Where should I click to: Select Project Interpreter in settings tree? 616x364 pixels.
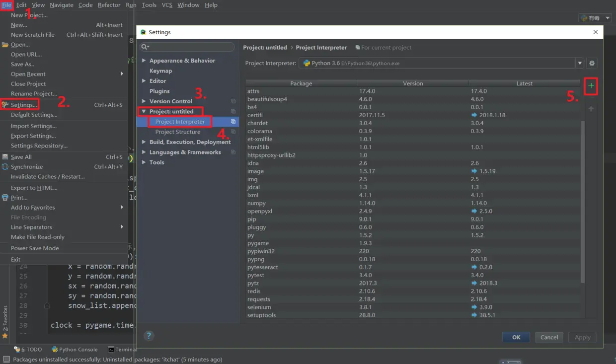tap(180, 122)
